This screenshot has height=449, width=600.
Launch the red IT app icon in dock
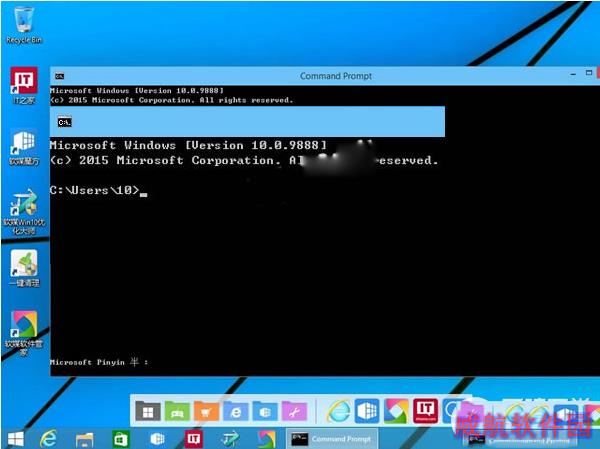(x=425, y=411)
